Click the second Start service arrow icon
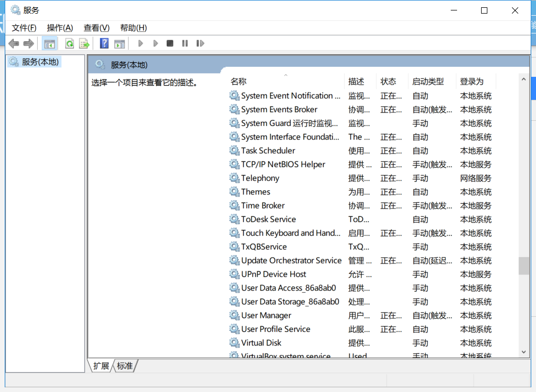Screen dimensions: 536x392 click(x=155, y=43)
